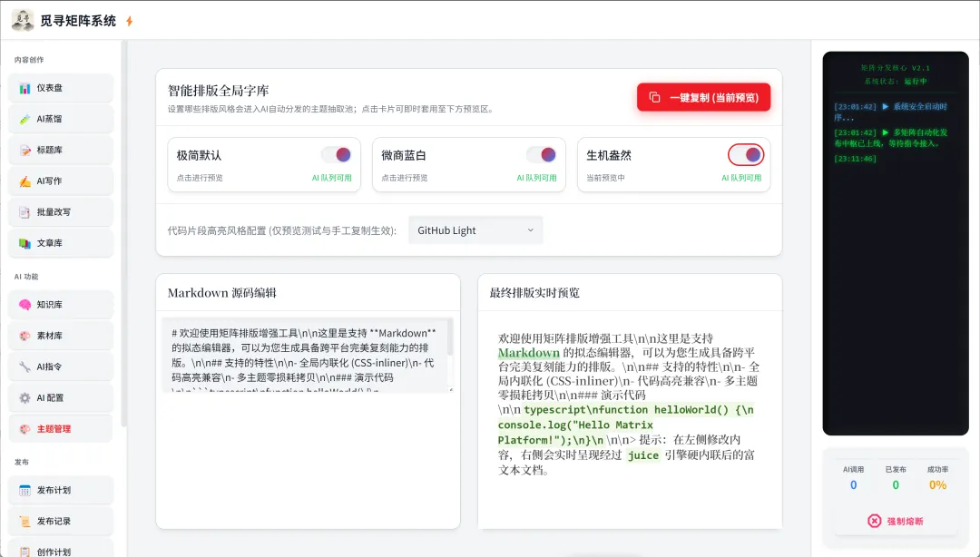980x557 pixels.
Task: Click the sidebar vertical scrollbar
Action: pyautogui.click(x=123, y=234)
